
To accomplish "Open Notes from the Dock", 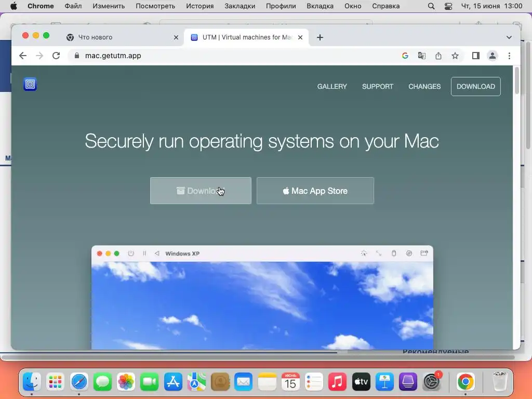I will coord(267,382).
